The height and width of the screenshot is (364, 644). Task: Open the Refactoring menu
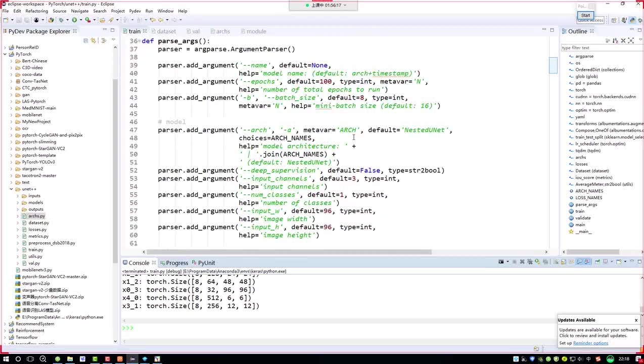36,11
